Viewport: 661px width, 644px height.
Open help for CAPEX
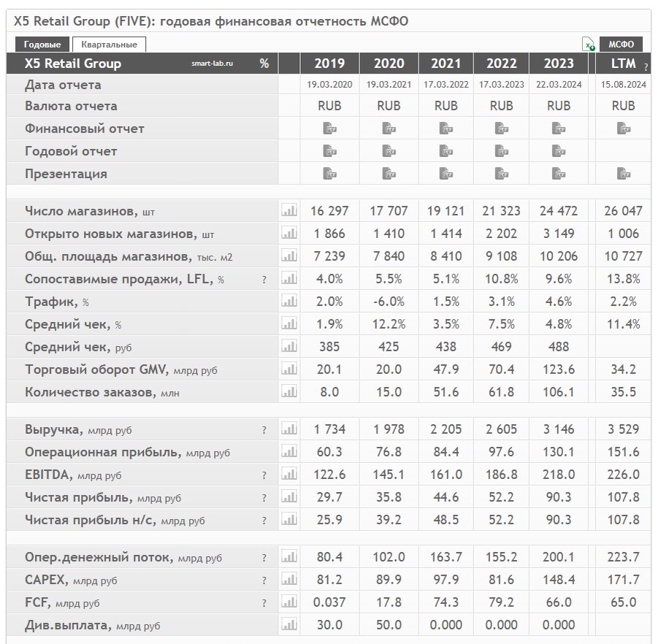264,580
